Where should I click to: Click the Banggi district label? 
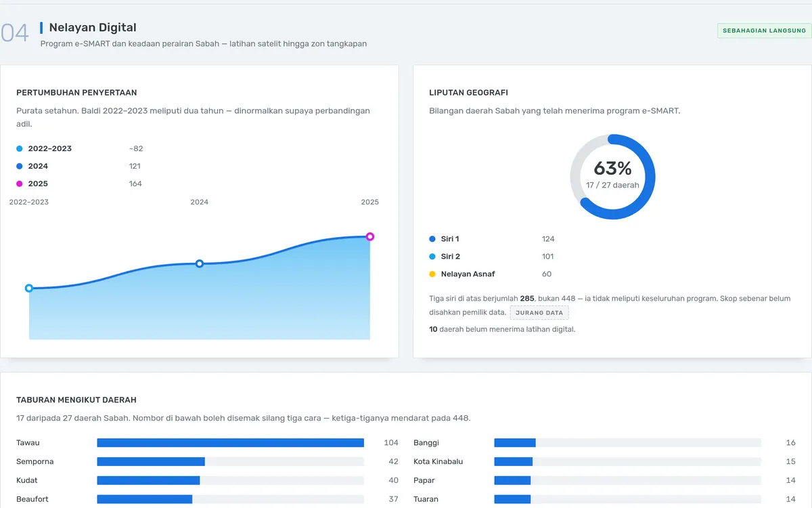[426, 443]
